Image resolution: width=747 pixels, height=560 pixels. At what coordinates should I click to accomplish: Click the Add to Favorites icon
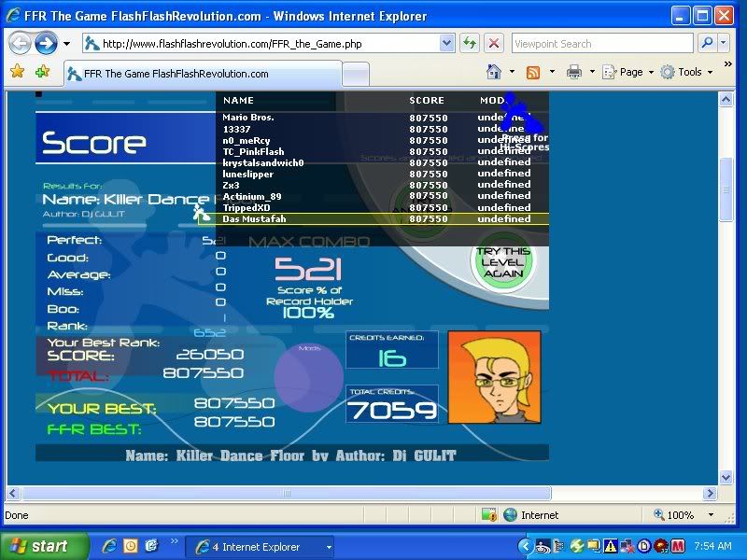[42, 72]
